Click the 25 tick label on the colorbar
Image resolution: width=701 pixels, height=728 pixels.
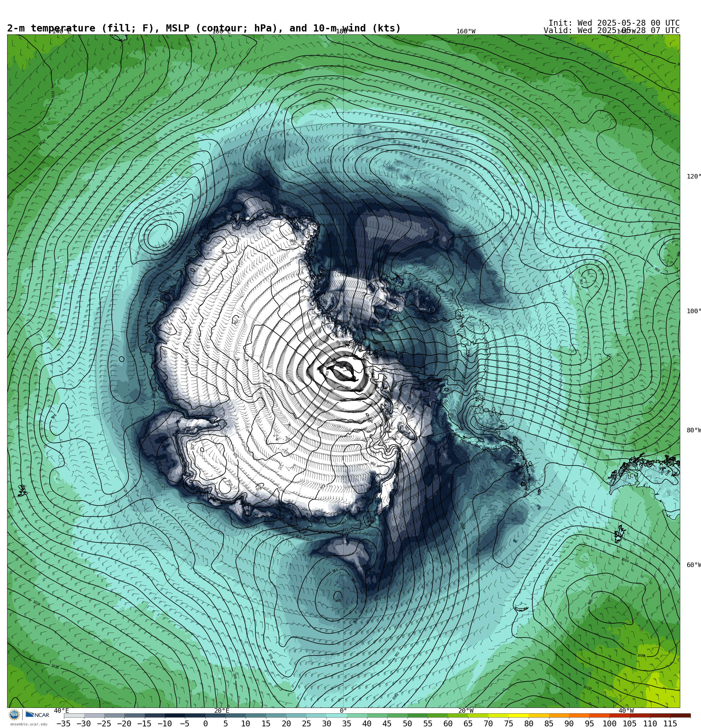[x=306, y=723]
